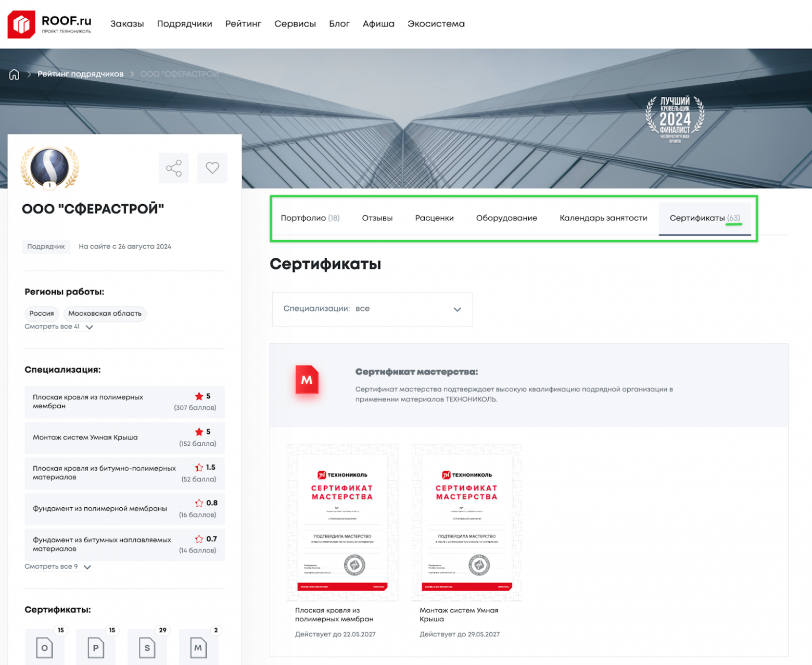Viewport: 812px width, 665px height.
Task: Expand 'Смотреть все 9' specializations list
Action: coord(58,567)
